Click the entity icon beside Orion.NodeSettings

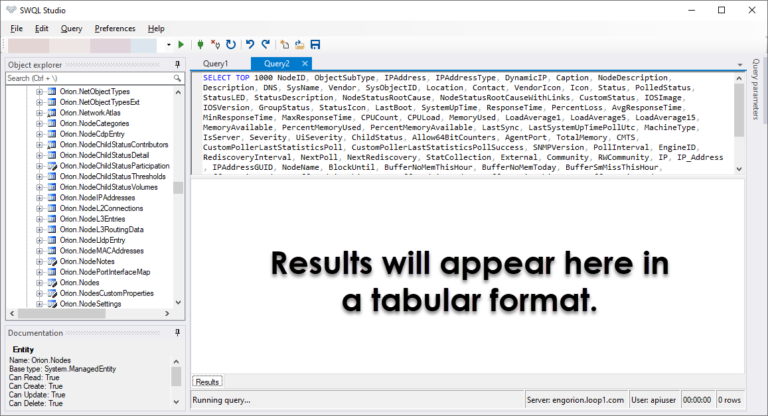52,304
